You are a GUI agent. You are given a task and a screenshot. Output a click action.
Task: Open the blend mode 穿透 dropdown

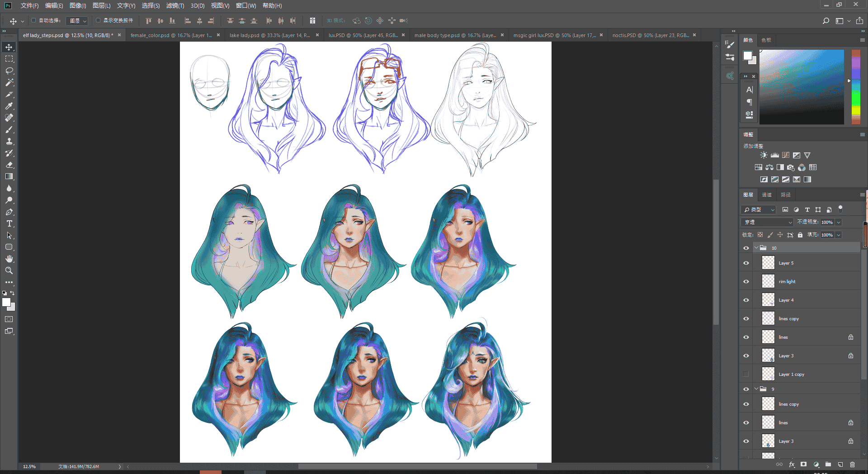tap(767, 222)
